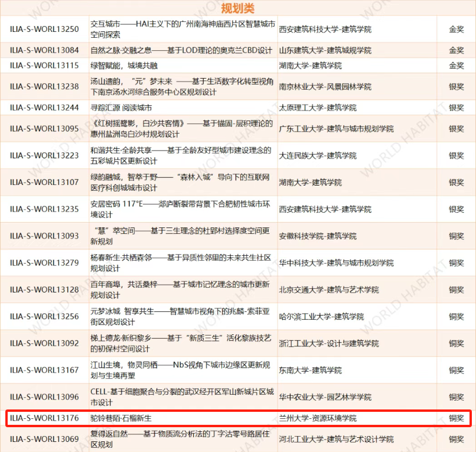
Task: Click school 大连民族大学-建筑学院
Action: pos(318,155)
